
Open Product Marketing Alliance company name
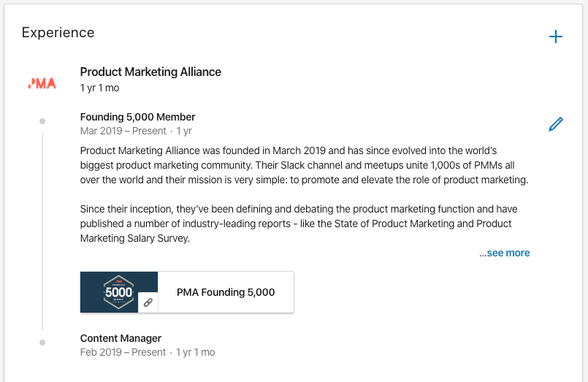click(150, 72)
